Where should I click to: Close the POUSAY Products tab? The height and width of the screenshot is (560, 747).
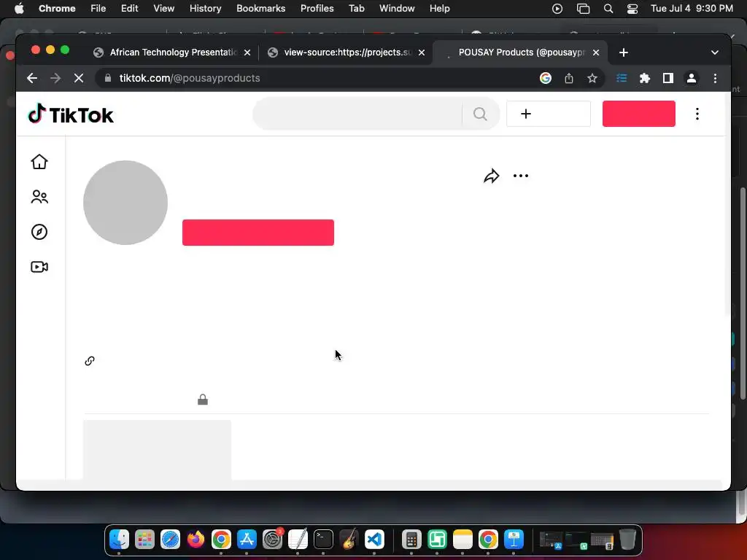[x=596, y=52]
